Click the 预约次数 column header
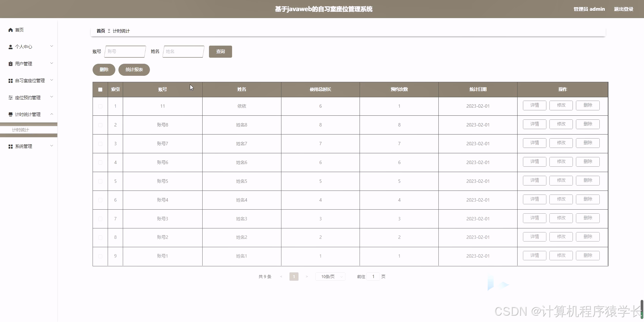 point(399,90)
